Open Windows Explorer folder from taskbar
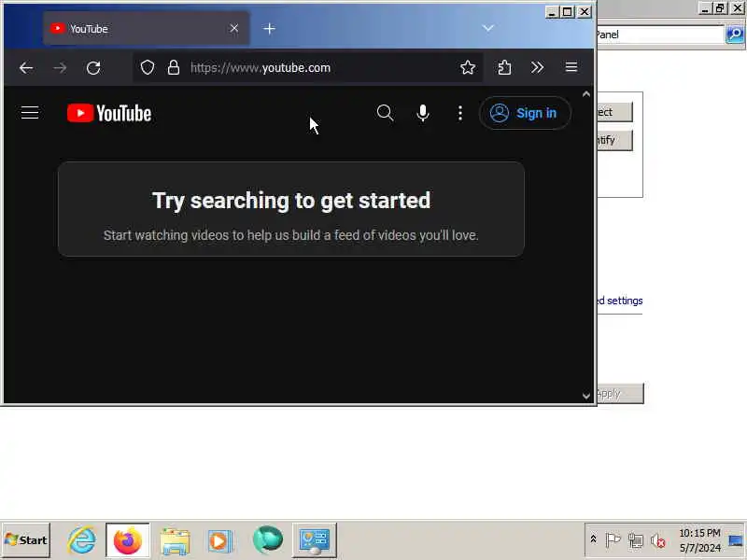Viewport: 747px width, 560px height. point(175,541)
